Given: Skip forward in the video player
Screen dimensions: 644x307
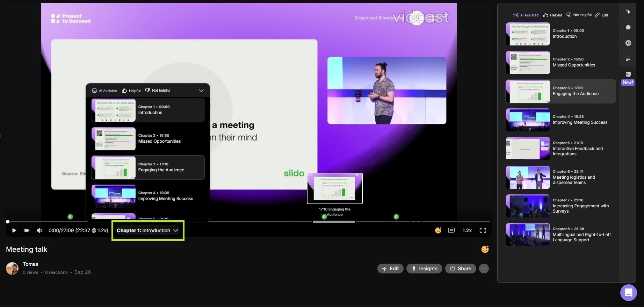Looking at the screenshot, I should click(x=27, y=230).
